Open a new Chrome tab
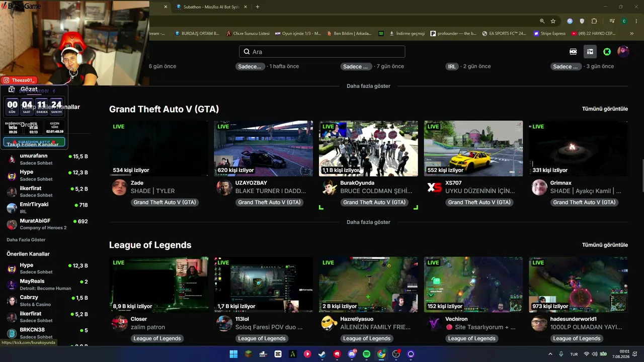Screen dimensions: 644x362 click(258, 7)
